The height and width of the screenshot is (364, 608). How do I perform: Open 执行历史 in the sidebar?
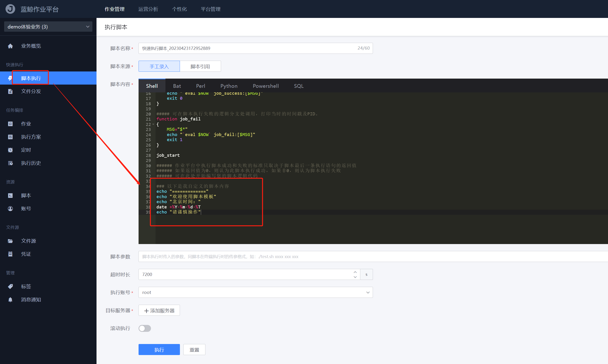31,163
